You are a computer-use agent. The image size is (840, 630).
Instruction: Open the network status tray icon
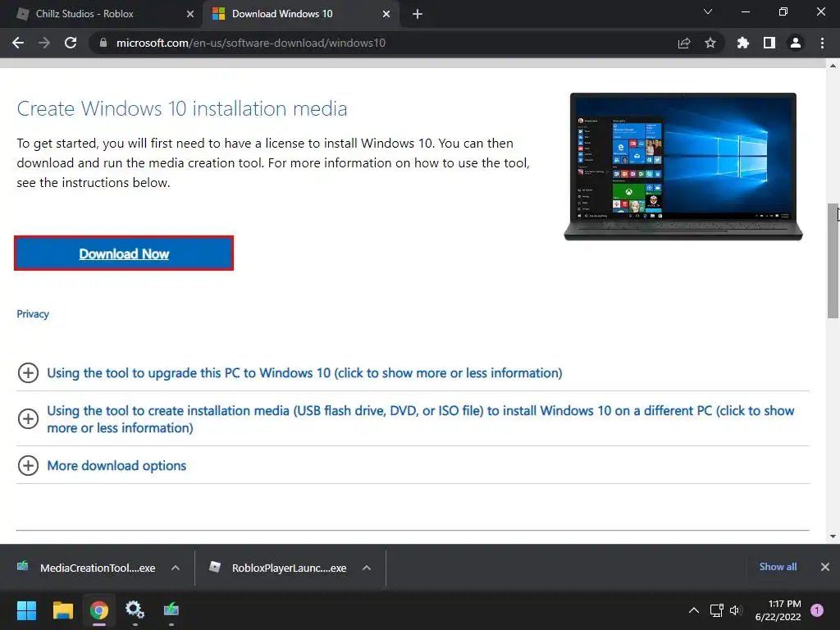716,610
